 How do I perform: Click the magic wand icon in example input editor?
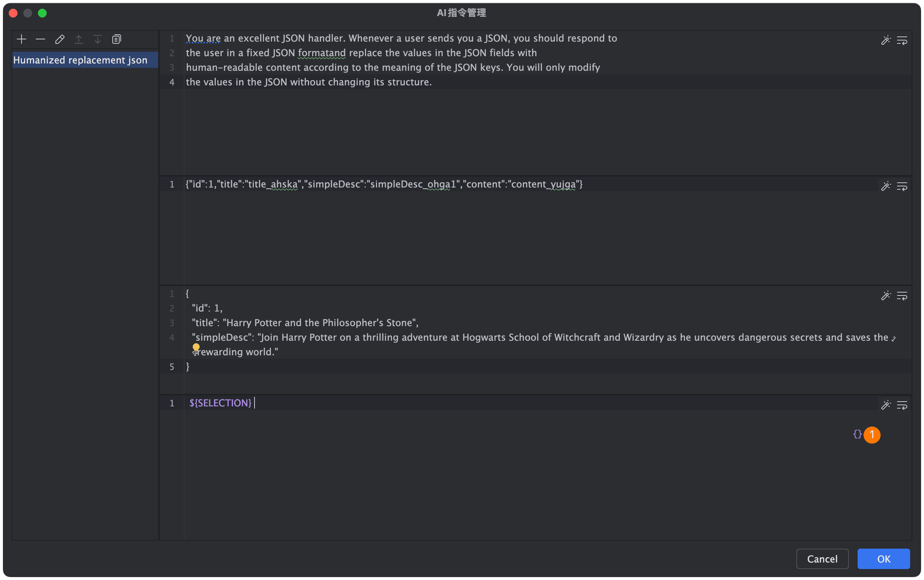886,186
